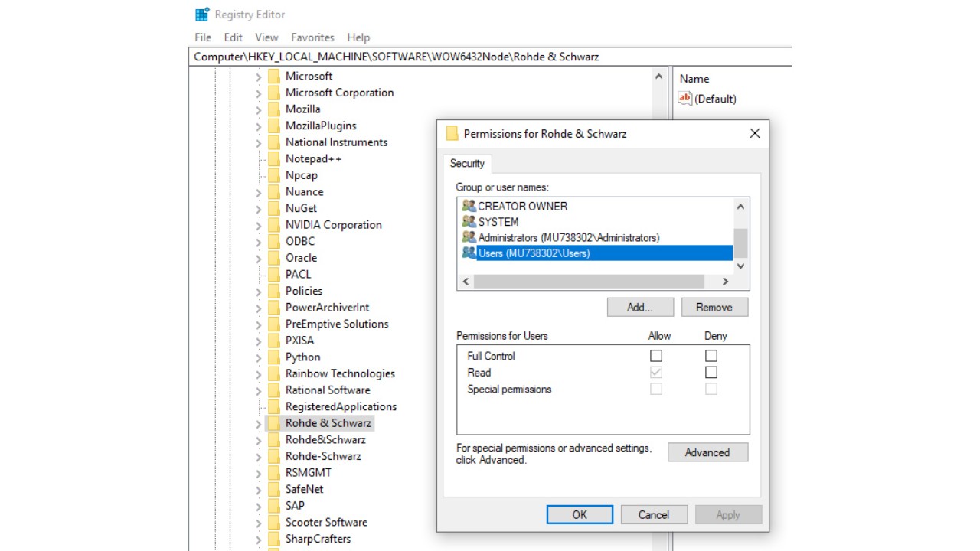The width and height of the screenshot is (980, 551).
Task: Cancel the Permissions dialog
Action: tap(654, 514)
